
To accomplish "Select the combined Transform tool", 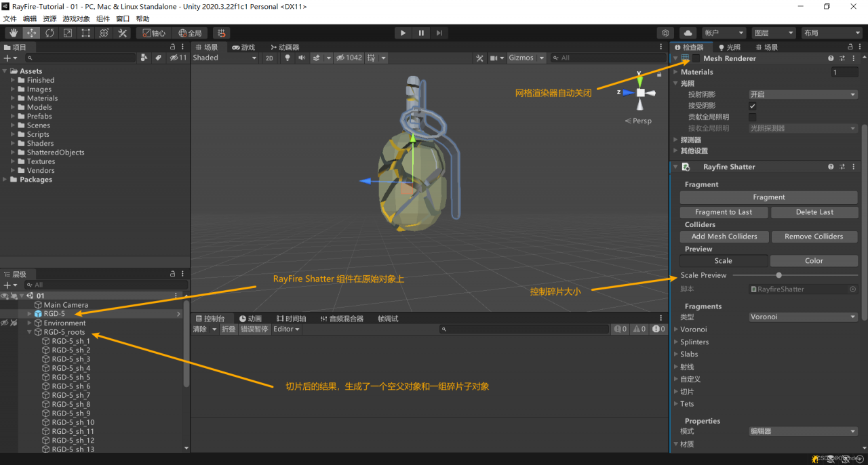I will tap(104, 33).
